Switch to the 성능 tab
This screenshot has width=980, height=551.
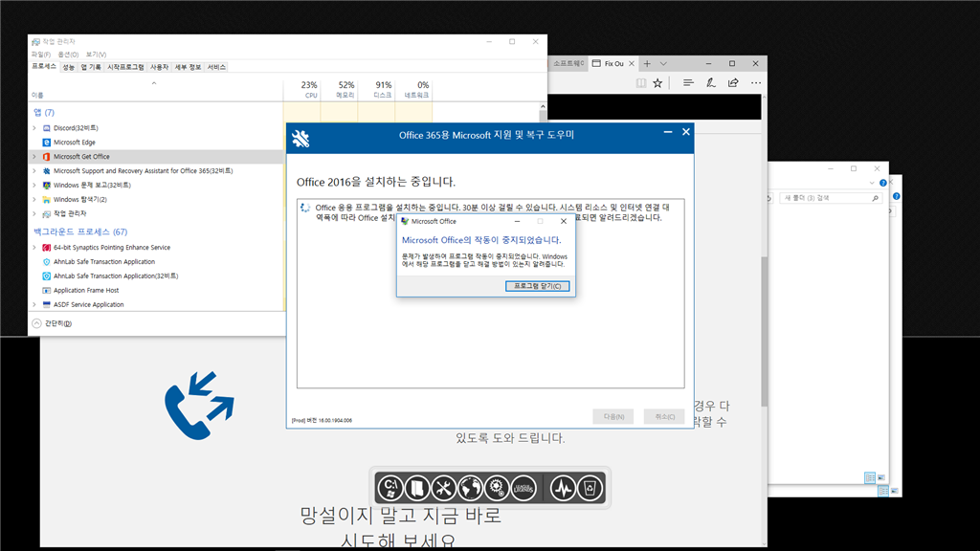pyautogui.click(x=68, y=67)
